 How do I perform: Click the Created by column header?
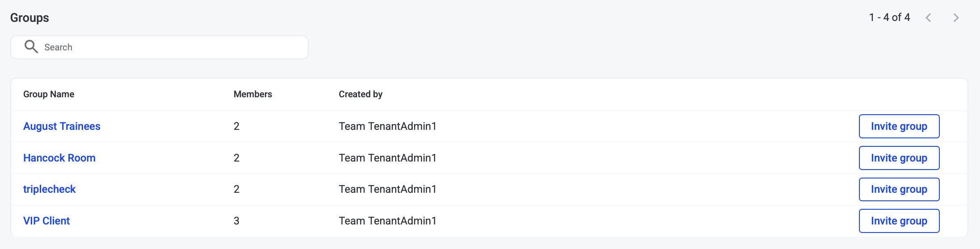point(360,94)
